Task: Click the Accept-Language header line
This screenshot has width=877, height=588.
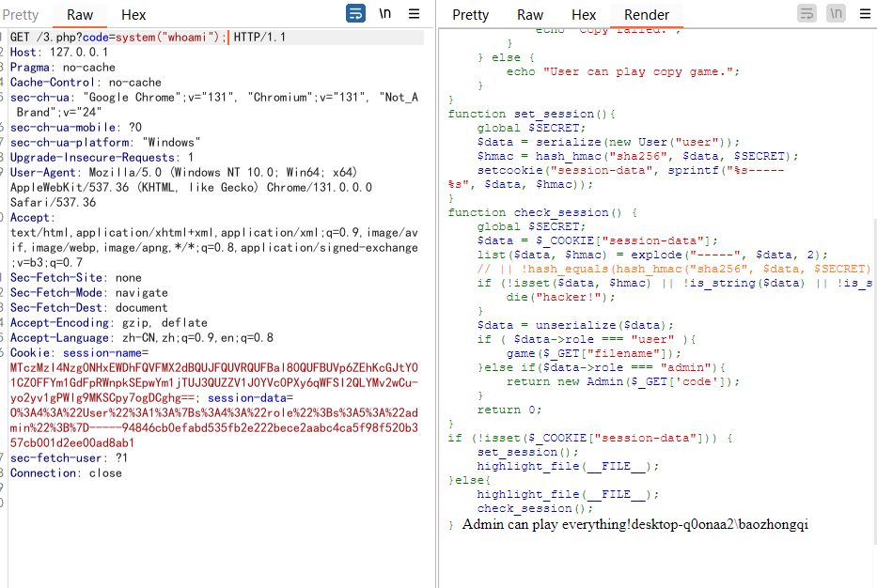Action: point(142,338)
